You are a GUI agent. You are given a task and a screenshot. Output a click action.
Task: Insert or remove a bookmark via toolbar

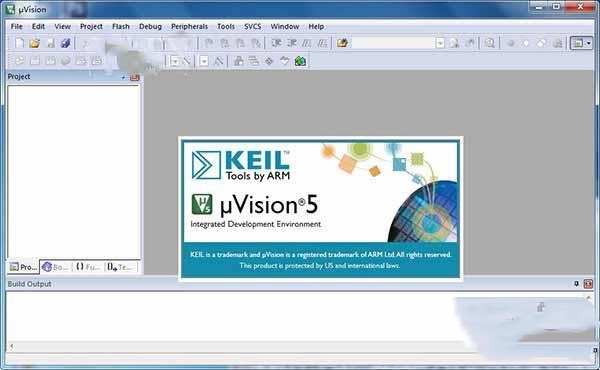209,43
